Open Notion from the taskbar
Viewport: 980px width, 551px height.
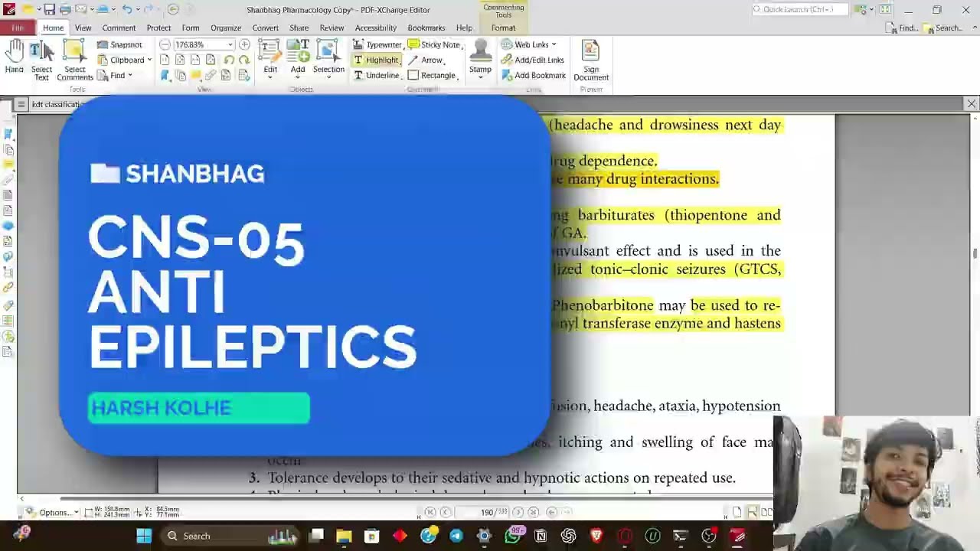coord(541,536)
